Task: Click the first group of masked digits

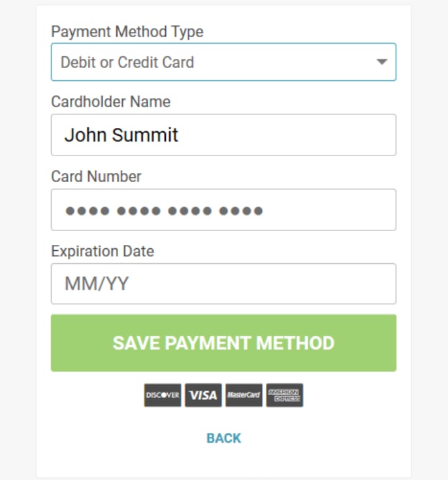Action: point(88,211)
